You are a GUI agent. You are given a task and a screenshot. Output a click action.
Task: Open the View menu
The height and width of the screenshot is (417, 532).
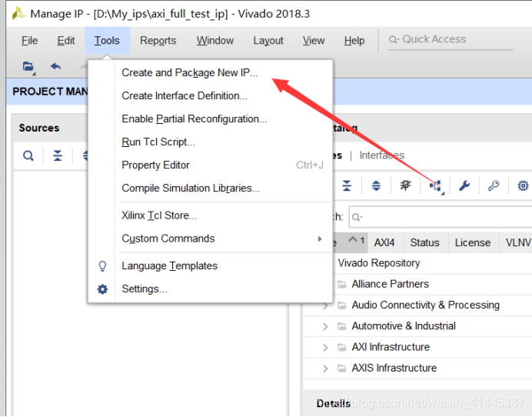(314, 41)
